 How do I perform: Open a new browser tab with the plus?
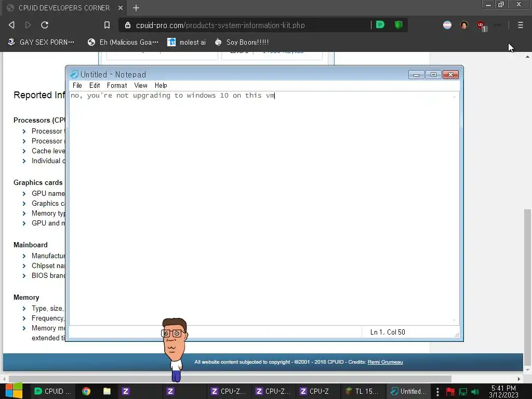pos(136,8)
